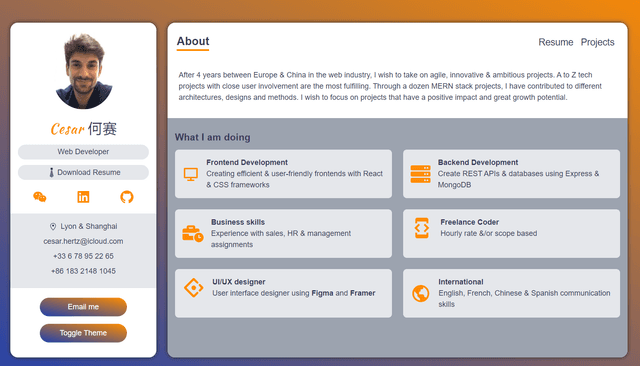Go to the Resume tab
The width and height of the screenshot is (640, 366).
pyautogui.click(x=556, y=42)
